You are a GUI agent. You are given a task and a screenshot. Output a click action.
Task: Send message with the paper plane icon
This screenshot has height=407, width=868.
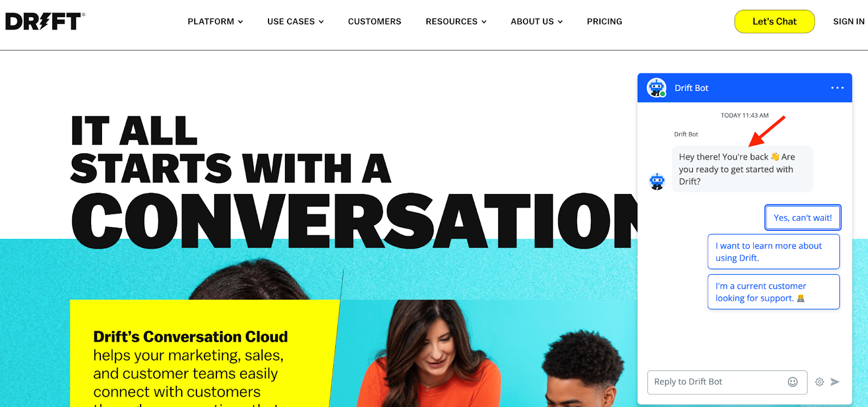pyautogui.click(x=835, y=382)
